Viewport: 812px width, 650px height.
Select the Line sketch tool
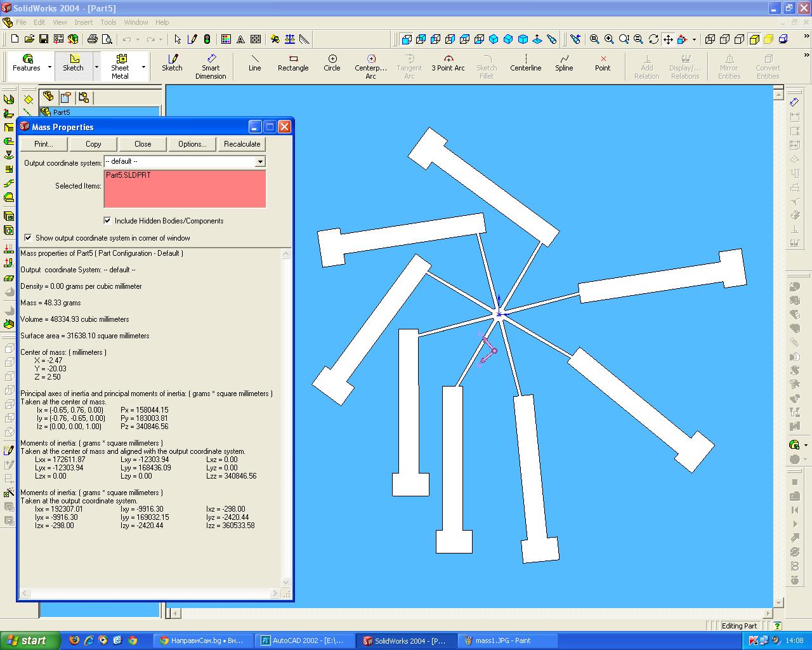[254, 63]
